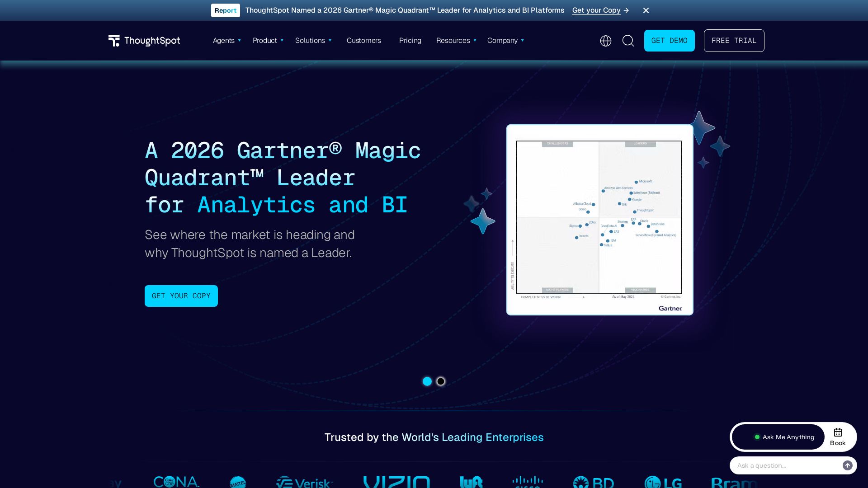
Task: Follow the 'Get your Copy' banner link
Action: 600,10
